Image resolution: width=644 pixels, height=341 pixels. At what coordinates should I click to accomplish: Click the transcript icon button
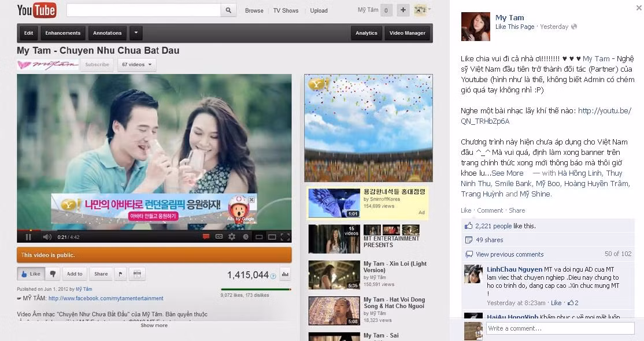pos(137,274)
